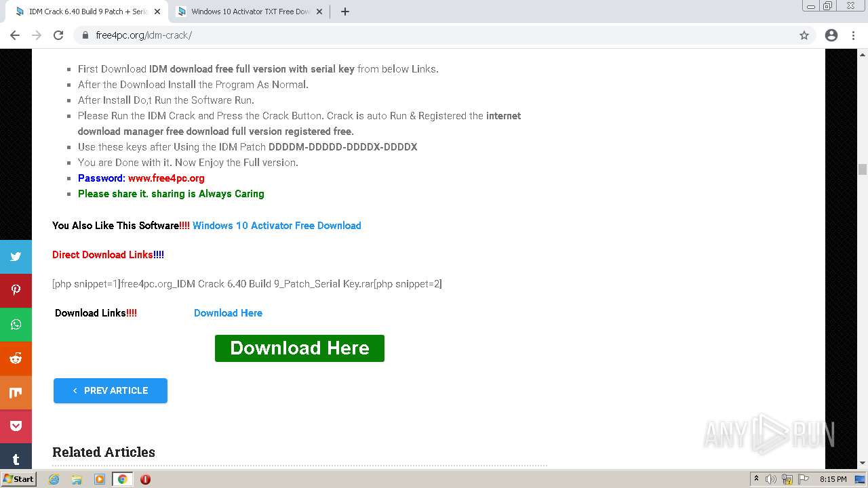The width and height of the screenshot is (868, 488).
Task: View site security lock info
Action: [x=85, y=35]
